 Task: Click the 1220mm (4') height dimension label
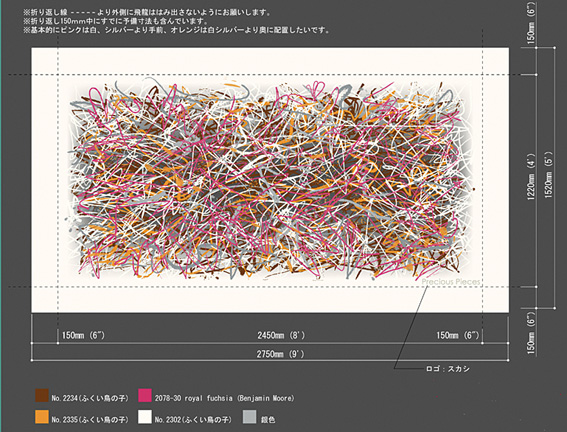point(531,177)
